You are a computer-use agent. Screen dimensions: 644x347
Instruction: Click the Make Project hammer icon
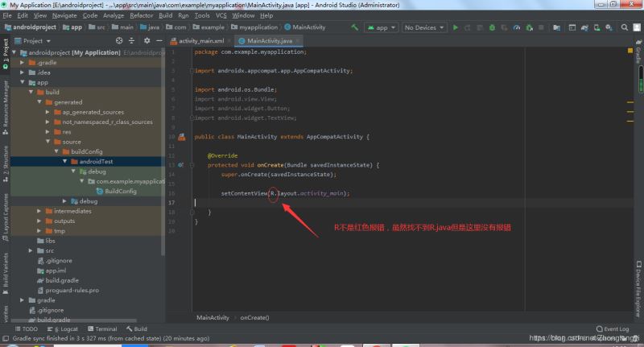pos(355,27)
